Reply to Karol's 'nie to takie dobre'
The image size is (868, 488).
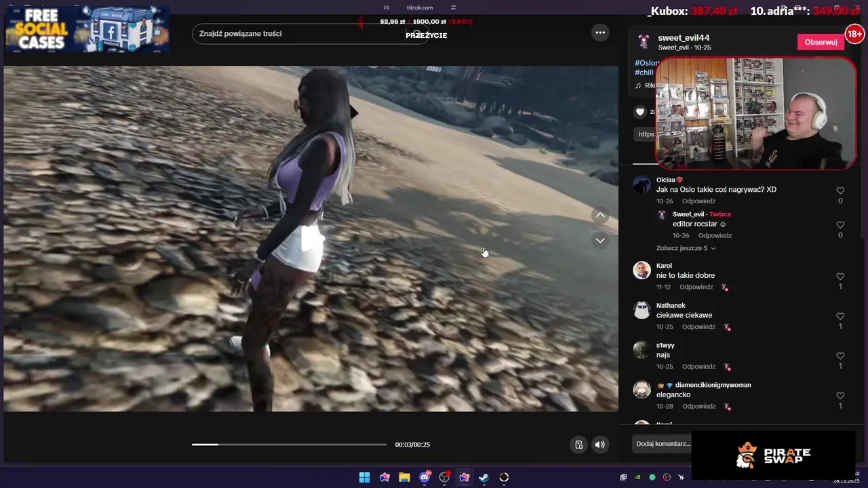pyautogui.click(x=696, y=287)
